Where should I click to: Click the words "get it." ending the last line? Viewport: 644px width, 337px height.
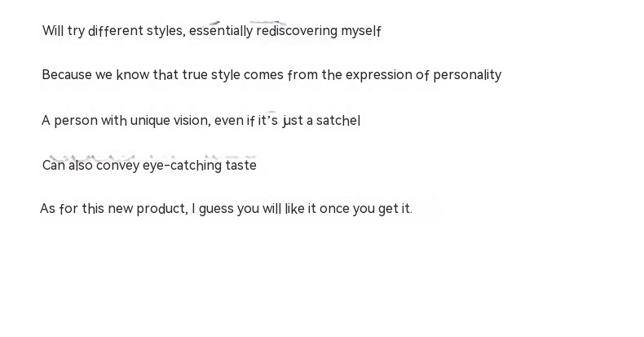point(395,209)
